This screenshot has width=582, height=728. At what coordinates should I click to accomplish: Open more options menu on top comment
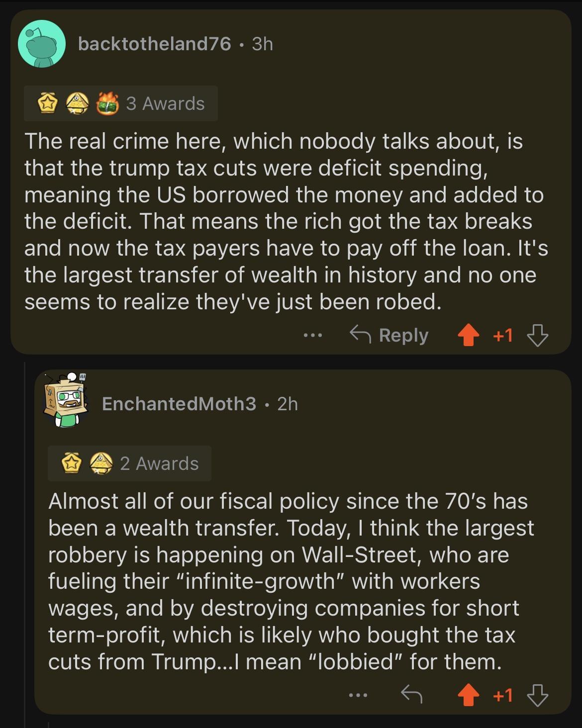click(x=312, y=336)
